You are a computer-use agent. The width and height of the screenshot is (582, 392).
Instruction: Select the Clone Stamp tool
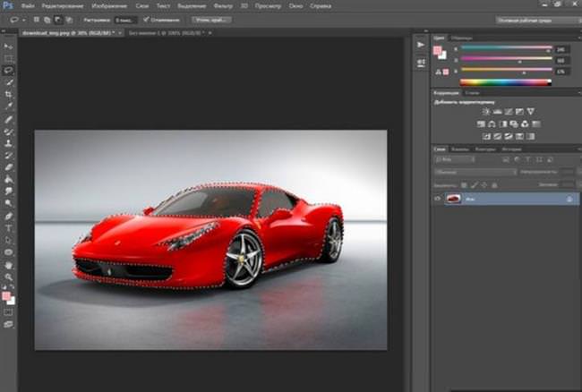pyautogui.click(x=9, y=143)
